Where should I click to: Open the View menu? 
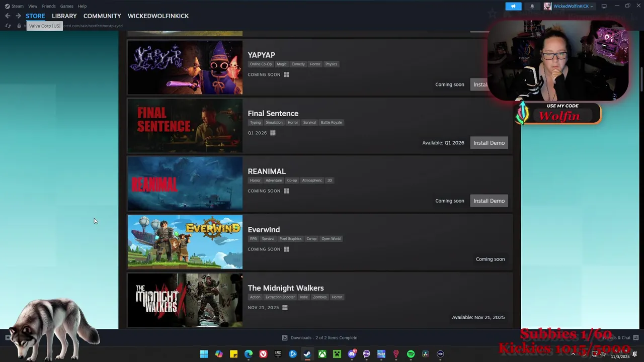(33, 6)
